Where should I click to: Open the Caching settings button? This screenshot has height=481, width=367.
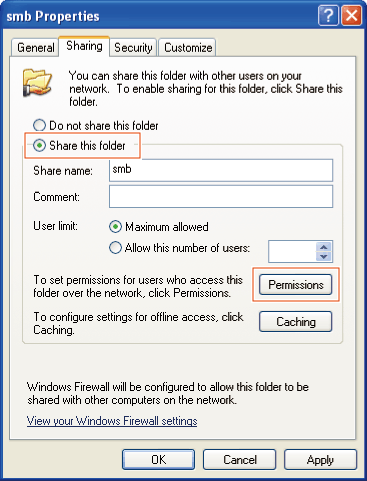[296, 321]
